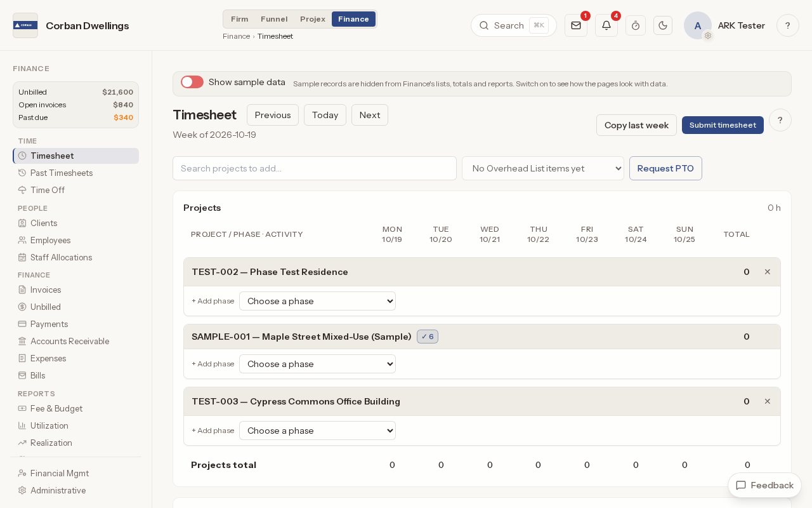Image resolution: width=812 pixels, height=508 pixels.
Task: Open Time Off in sidebar
Action: (x=75, y=190)
